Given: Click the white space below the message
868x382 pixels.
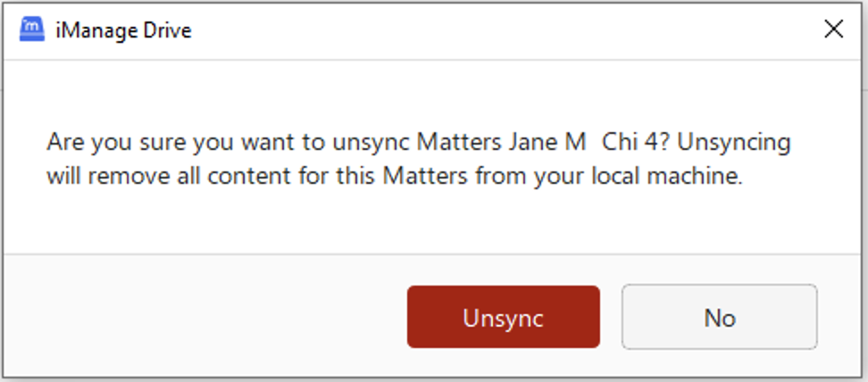Looking at the screenshot, I should [429, 223].
